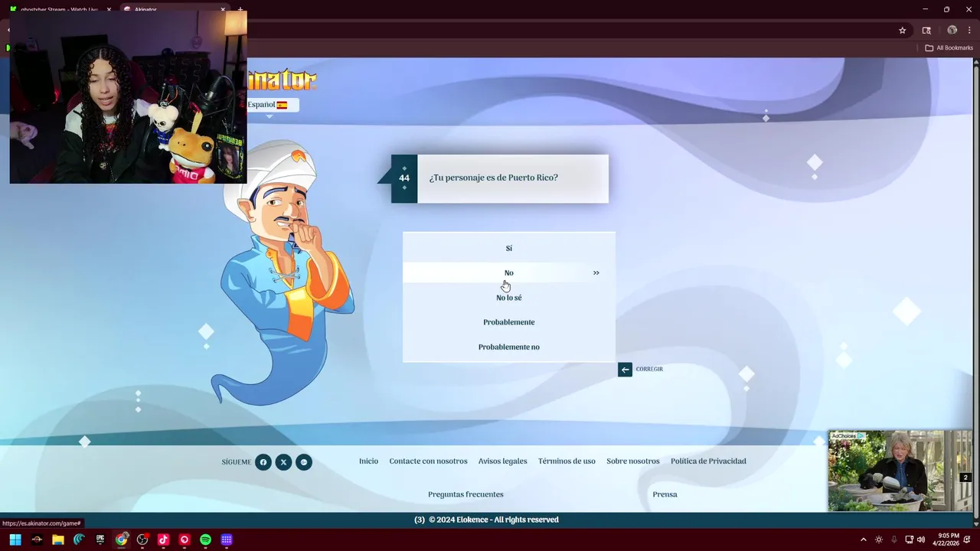This screenshot has height=551, width=980.
Task: Choose the 'No lo sé' answer
Action: 508,298
